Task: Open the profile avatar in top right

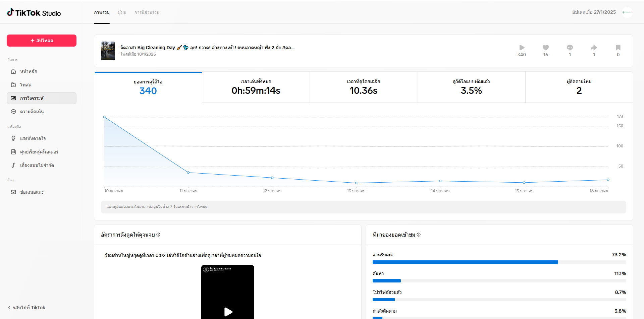Action: [x=627, y=12]
